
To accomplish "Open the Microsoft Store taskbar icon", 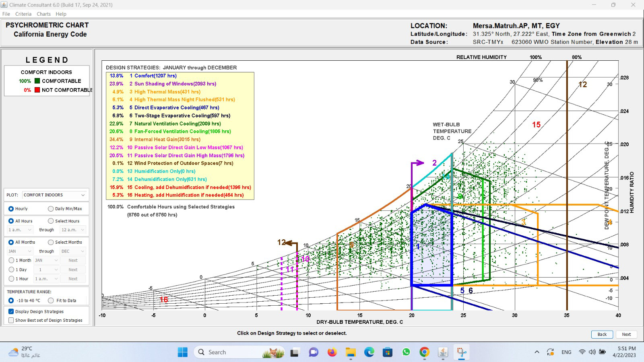I will pyautogui.click(x=387, y=352).
